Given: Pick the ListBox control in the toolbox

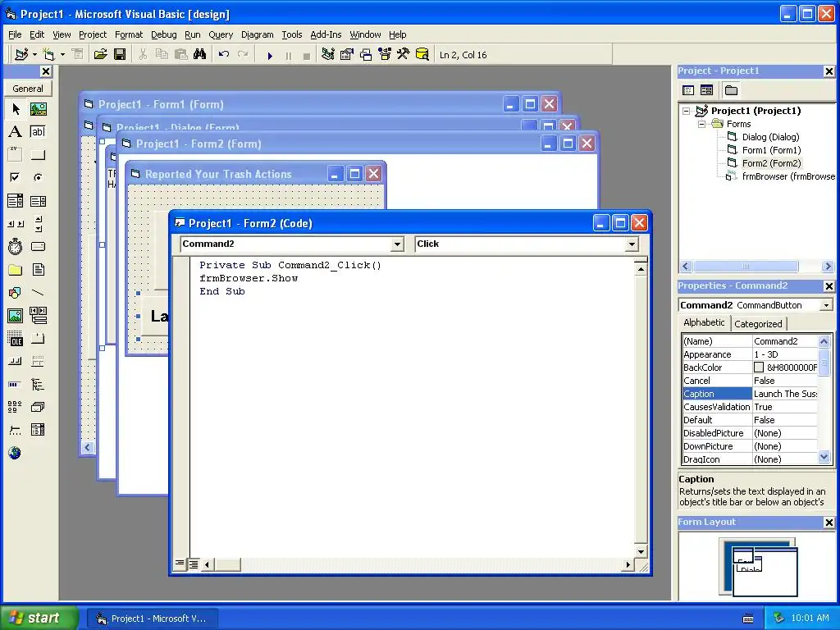Looking at the screenshot, I should [38, 201].
